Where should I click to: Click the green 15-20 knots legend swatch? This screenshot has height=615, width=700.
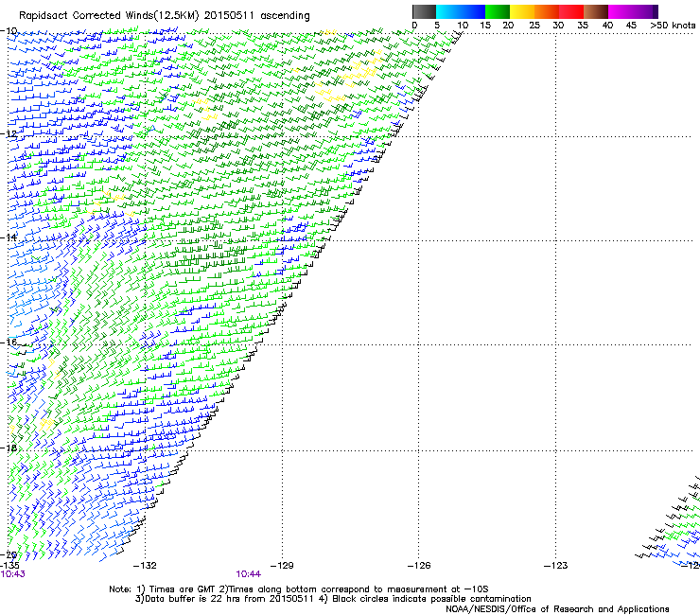click(x=498, y=11)
